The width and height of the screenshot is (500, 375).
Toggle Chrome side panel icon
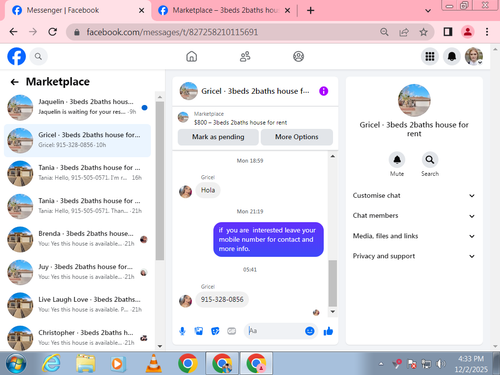pyautogui.click(x=448, y=32)
